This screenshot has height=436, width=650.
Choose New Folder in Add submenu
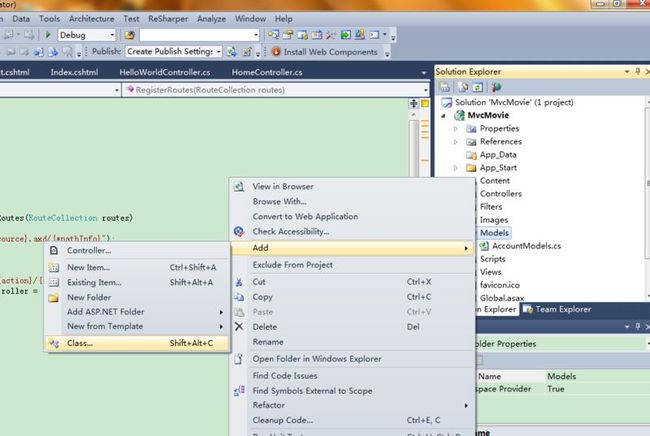(137, 297)
